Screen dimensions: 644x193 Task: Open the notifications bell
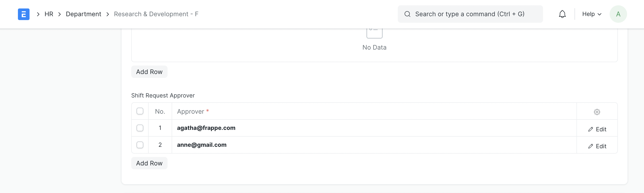[x=562, y=14]
